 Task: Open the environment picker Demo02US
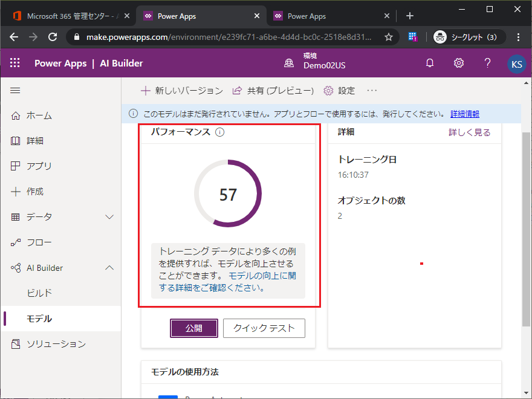[316, 63]
